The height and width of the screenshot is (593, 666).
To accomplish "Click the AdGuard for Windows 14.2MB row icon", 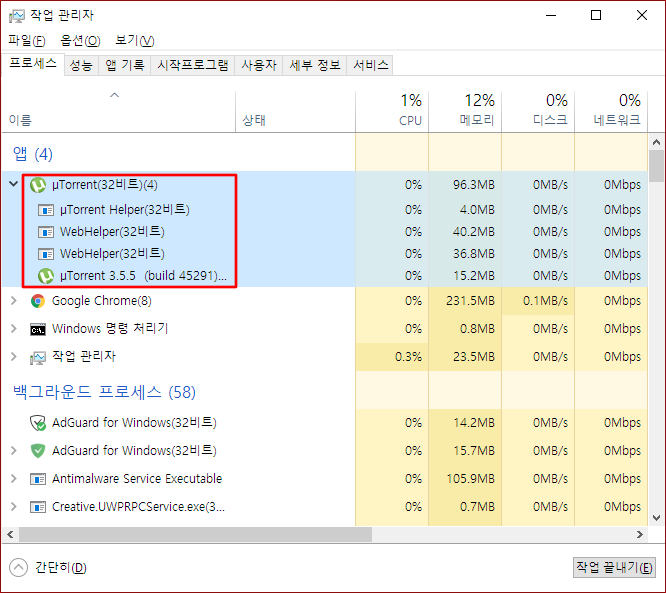I will [38, 423].
